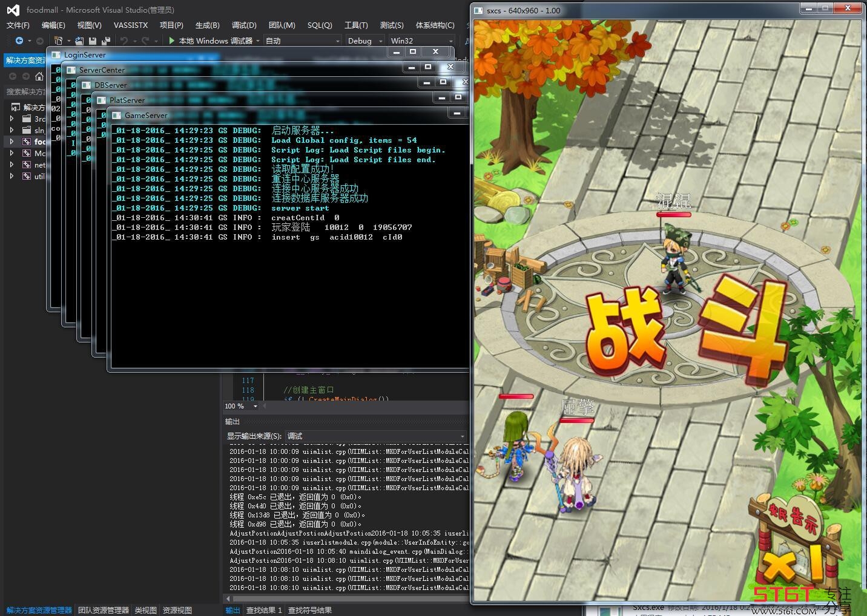Expand the sln folder tree node
This screenshot has height=616, width=867.
coord(12,130)
